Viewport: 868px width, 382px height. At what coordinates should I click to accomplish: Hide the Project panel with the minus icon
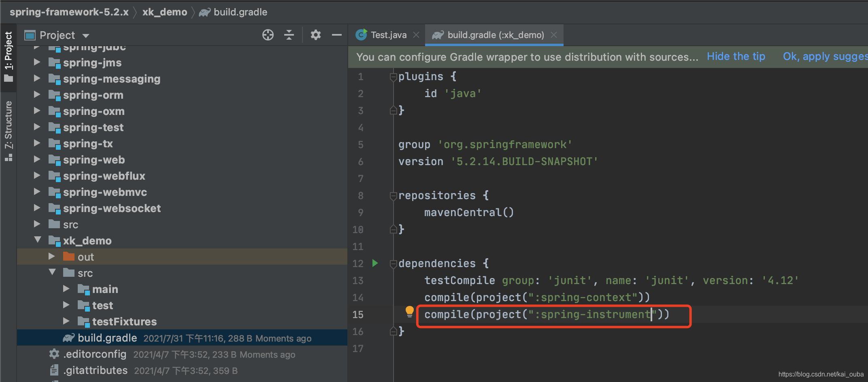click(x=337, y=35)
